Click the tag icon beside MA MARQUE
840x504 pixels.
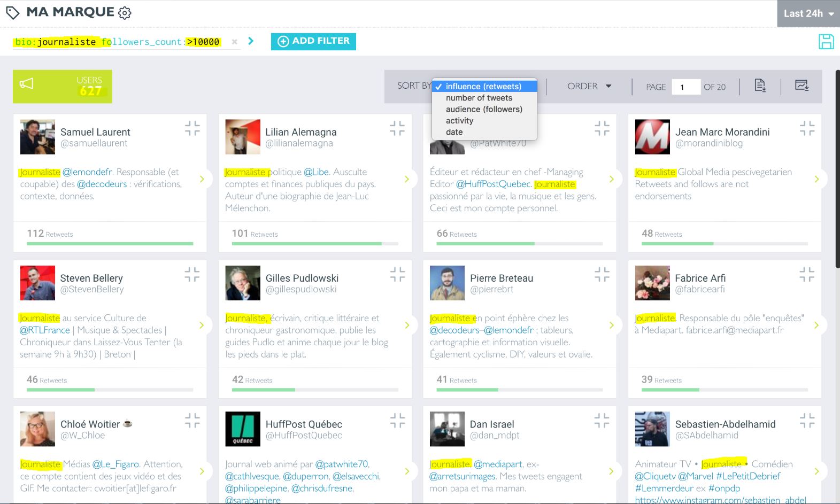pyautogui.click(x=13, y=12)
